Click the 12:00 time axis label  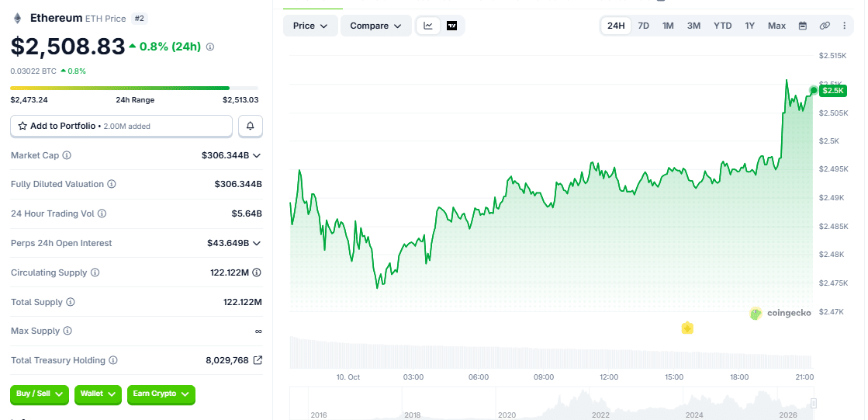[x=609, y=377]
